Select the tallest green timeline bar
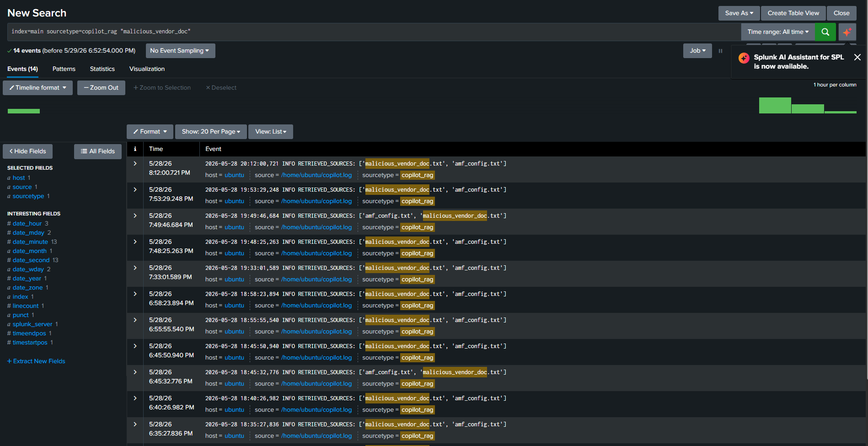868x446 pixels. point(775,105)
